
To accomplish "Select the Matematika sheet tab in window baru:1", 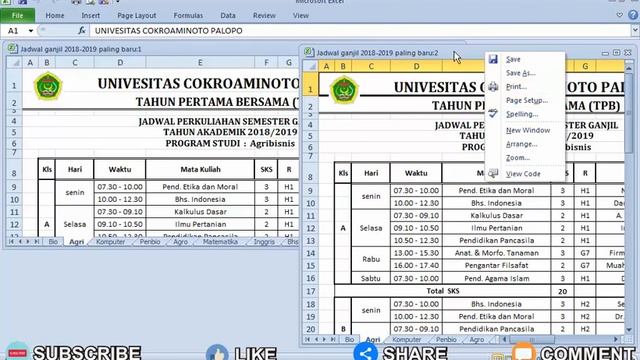I will pyautogui.click(x=220, y=242).
